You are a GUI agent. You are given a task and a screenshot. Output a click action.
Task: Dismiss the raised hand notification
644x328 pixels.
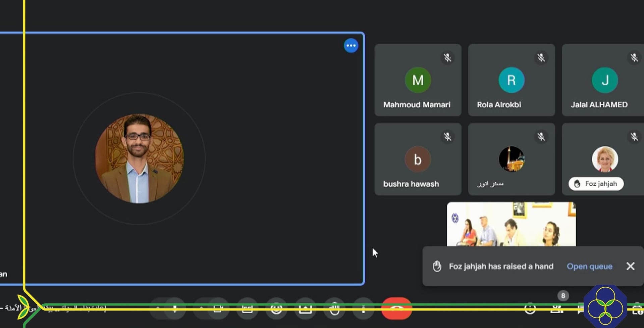click(630, 266)
